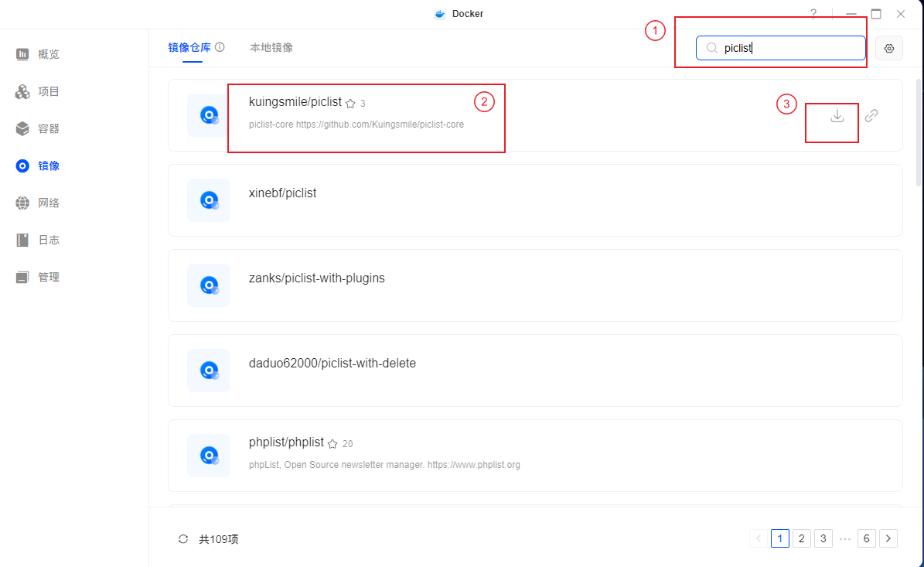Click the 共109项 total count text
This screenshot has height=567, width=924.
(219, 539)
